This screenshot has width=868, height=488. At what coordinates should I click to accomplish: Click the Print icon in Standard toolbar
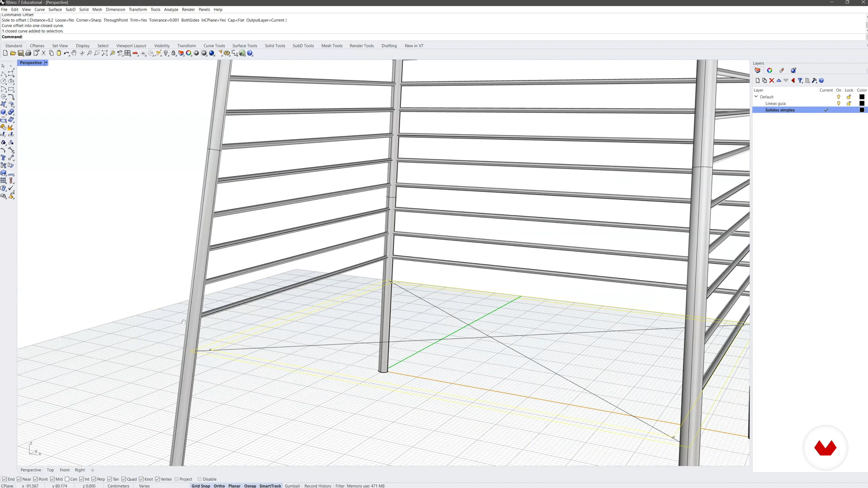click(x=28, y=53)
